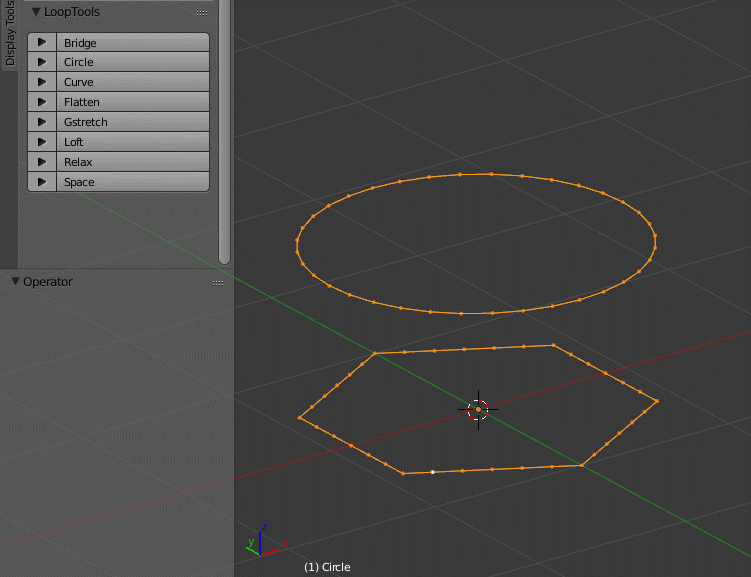Image resolution: width=751 pixels, height=577 pixels.
Task: Click the '(1) Circle' object label
Action: (x=327, y=567)
